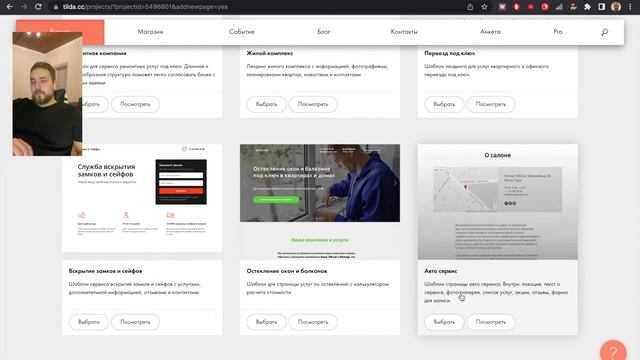Reload the Tilda page
The image size is (640, 360).
(x=38, y=7)
